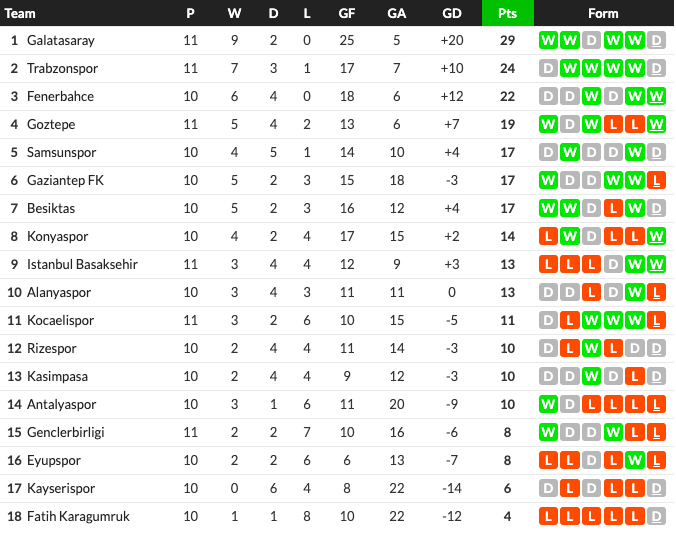Screen dimensions: 676x533
Task: Sort table by green Pts column header
Action: (x=507, y=14)
